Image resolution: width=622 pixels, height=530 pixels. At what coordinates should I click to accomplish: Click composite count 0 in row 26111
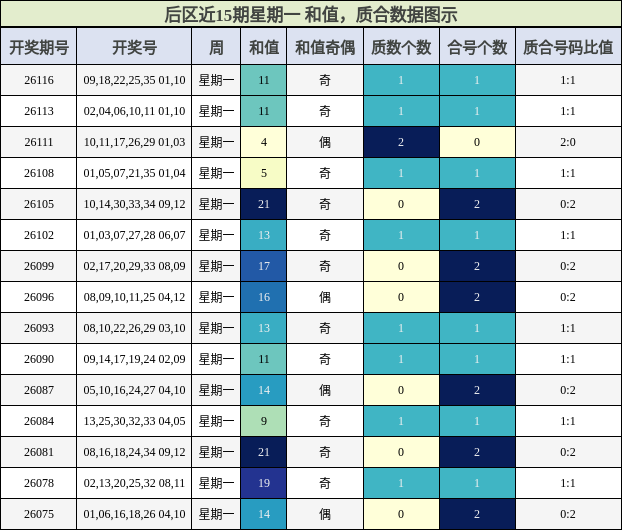pos(477,142)
